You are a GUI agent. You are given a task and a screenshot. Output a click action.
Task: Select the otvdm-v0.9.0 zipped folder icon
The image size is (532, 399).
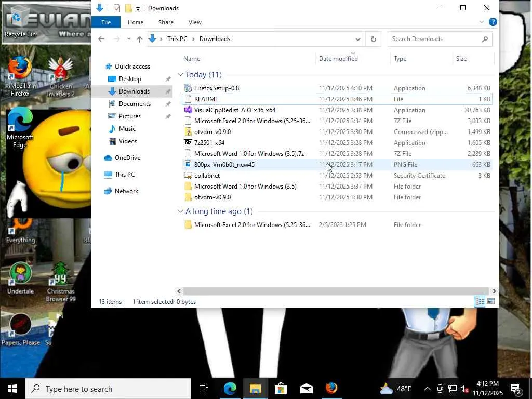pos(188,131)
